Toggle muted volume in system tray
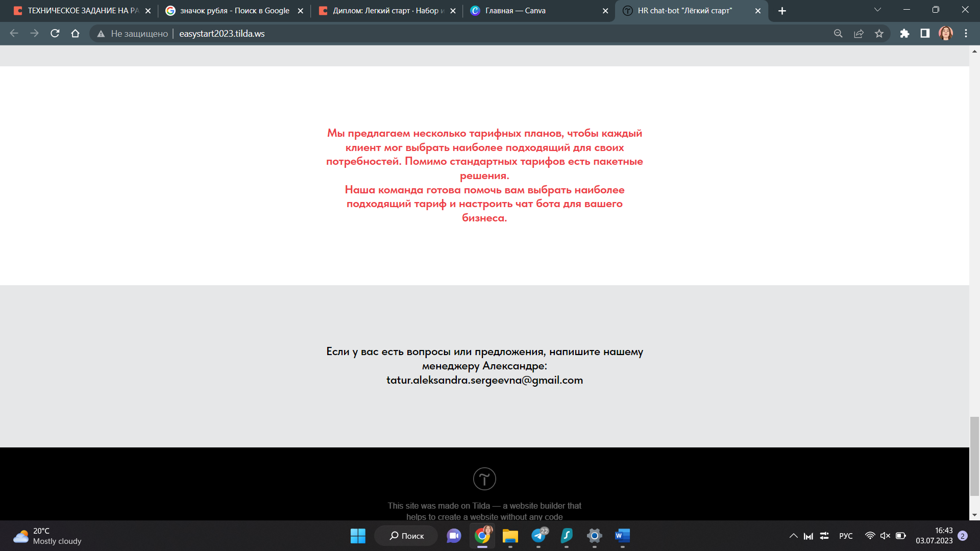 coord(885,536)
